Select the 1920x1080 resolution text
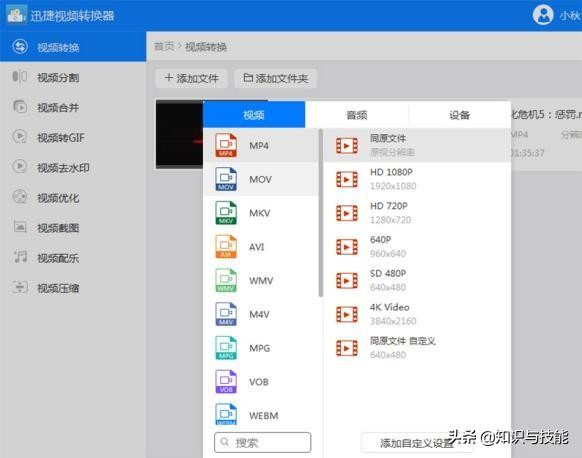This screenshot has width=582, height=458. coord(393,186)
